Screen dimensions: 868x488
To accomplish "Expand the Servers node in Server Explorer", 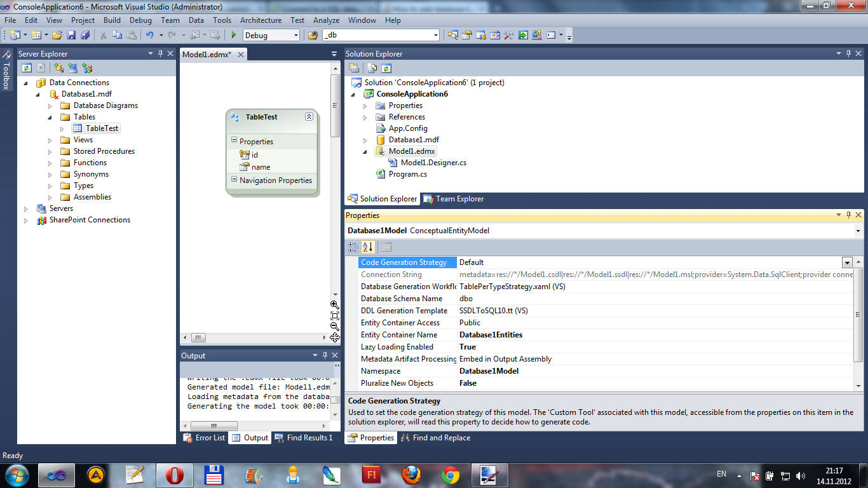I will 26,208.
